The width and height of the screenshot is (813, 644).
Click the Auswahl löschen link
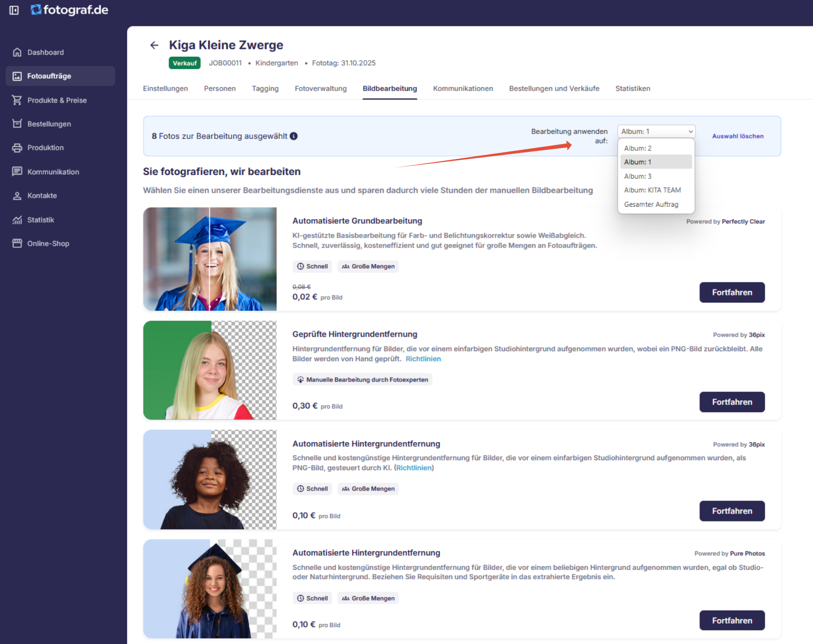click(x=738, y=136)
